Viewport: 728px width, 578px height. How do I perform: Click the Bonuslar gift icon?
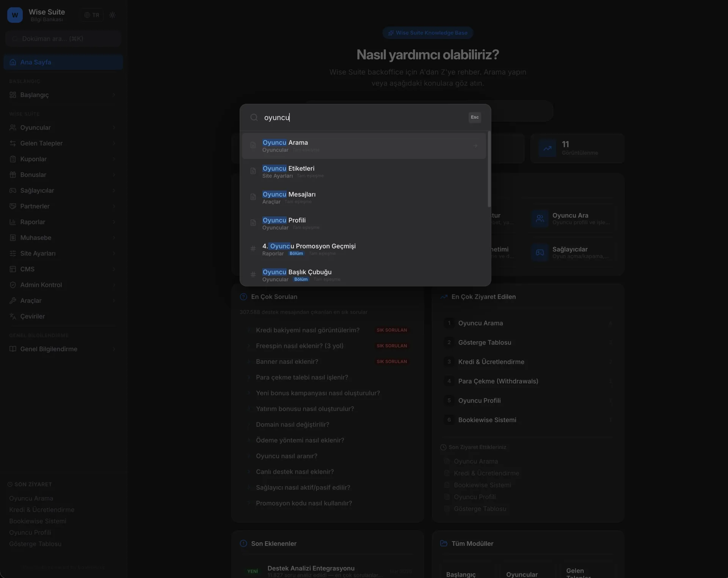[13, 175]
